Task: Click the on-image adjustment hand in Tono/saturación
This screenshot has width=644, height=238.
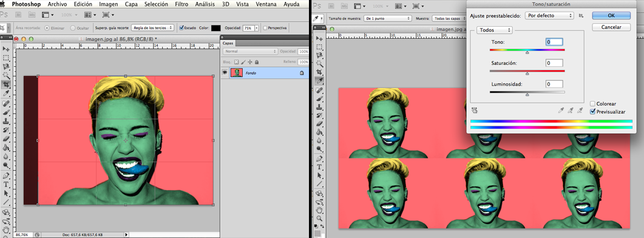Action: [475, 110]
